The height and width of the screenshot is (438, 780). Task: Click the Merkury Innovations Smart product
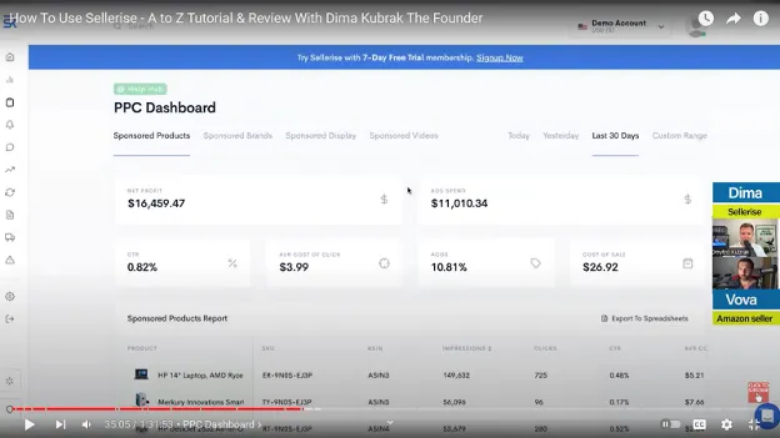pos(200,402)
